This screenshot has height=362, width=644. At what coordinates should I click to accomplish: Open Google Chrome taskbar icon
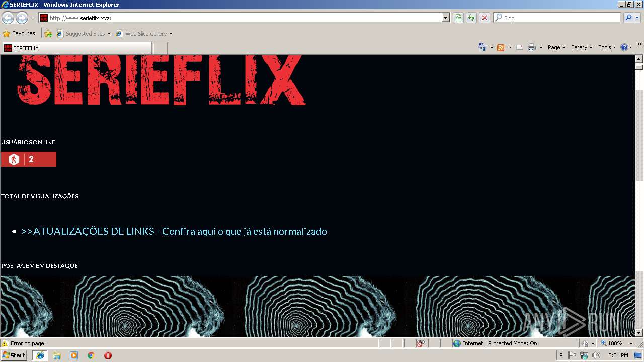pyautogui.click(x=91, y=355)
